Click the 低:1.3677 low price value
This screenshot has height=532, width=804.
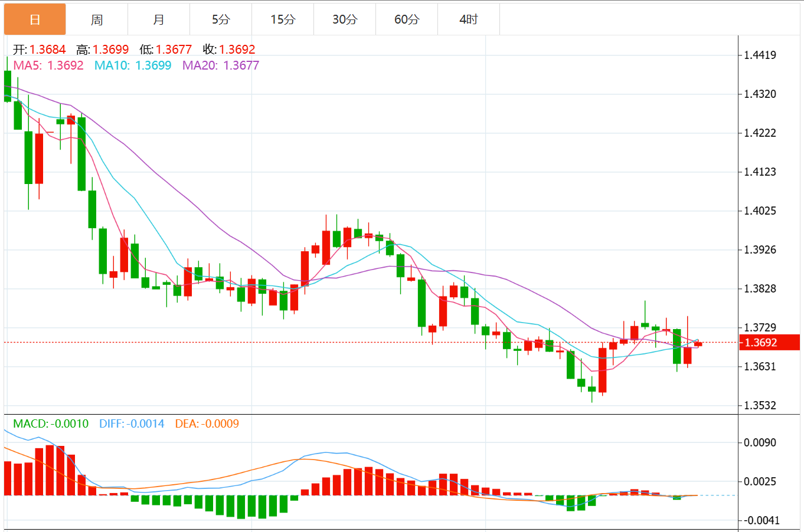coord(165,50)
